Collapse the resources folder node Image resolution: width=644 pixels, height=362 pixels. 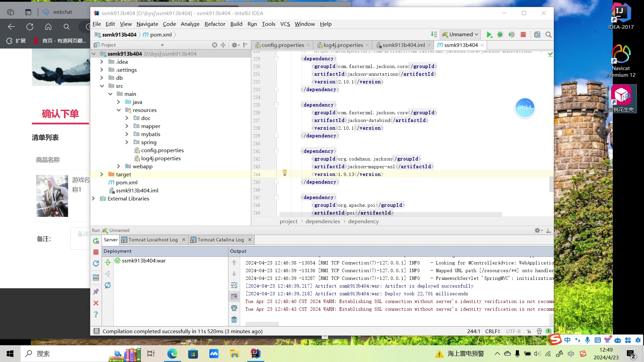click(119, 110)
